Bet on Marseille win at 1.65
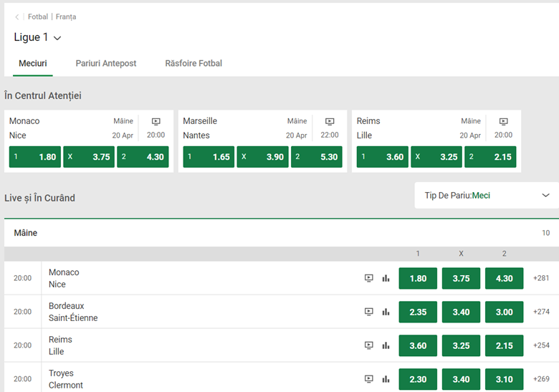This screenshot has height=392, width=559. tap(209, 157)
